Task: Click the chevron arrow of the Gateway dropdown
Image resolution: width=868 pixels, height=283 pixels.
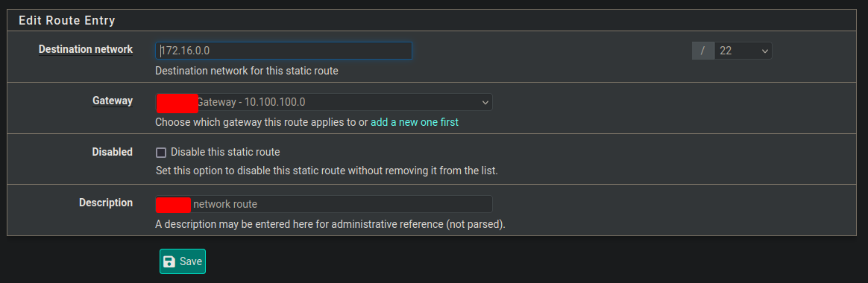Action: pyautogui.click(x=485, y=103)
